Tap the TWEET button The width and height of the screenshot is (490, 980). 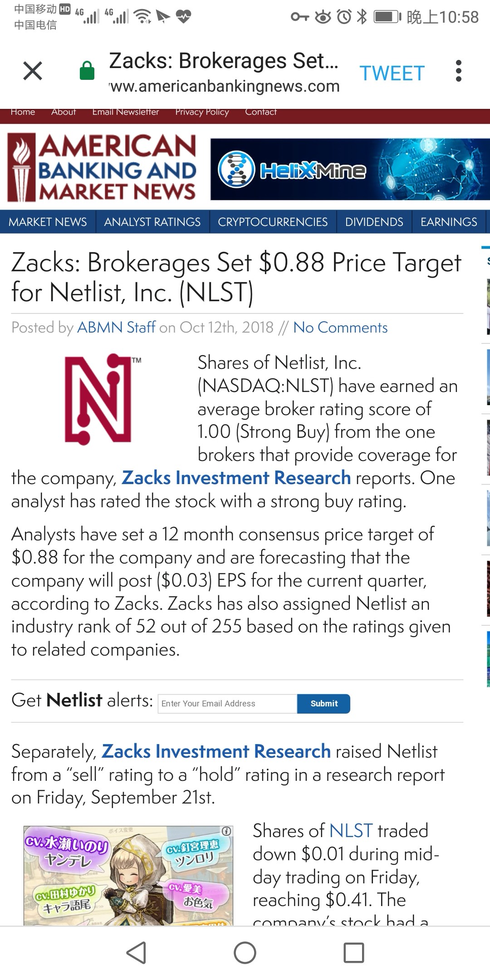coord(392,73)
